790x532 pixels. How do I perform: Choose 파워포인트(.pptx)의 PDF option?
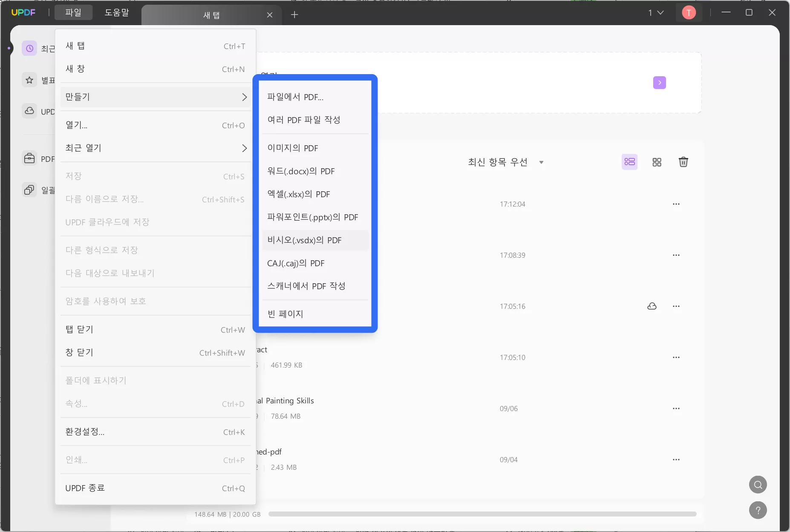[x=315, y=217]
